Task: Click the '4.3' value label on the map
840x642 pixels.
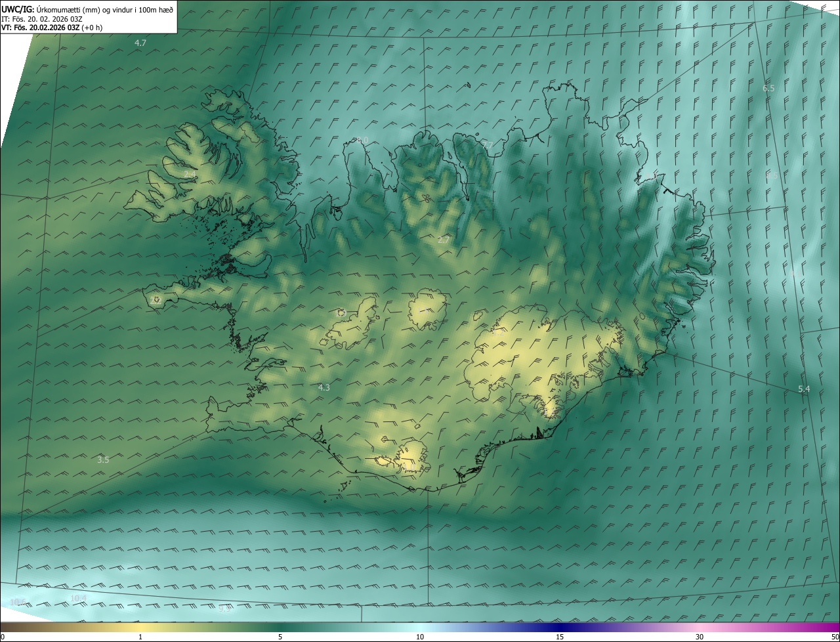Action: coord(324,388)
